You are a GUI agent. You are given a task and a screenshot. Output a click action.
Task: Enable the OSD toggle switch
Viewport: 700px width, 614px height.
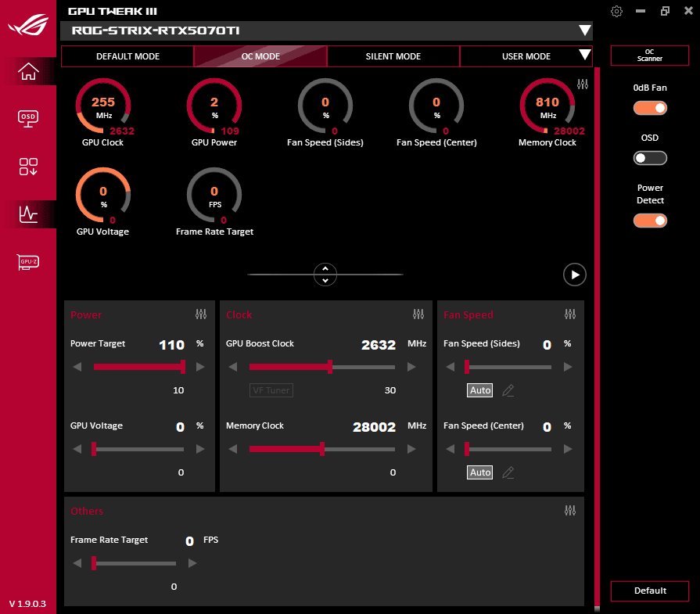click(650, 158)
